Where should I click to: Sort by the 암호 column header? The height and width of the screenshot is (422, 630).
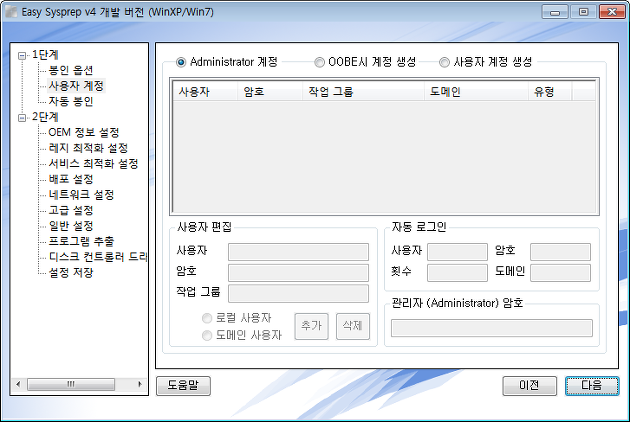click(270, 92)
